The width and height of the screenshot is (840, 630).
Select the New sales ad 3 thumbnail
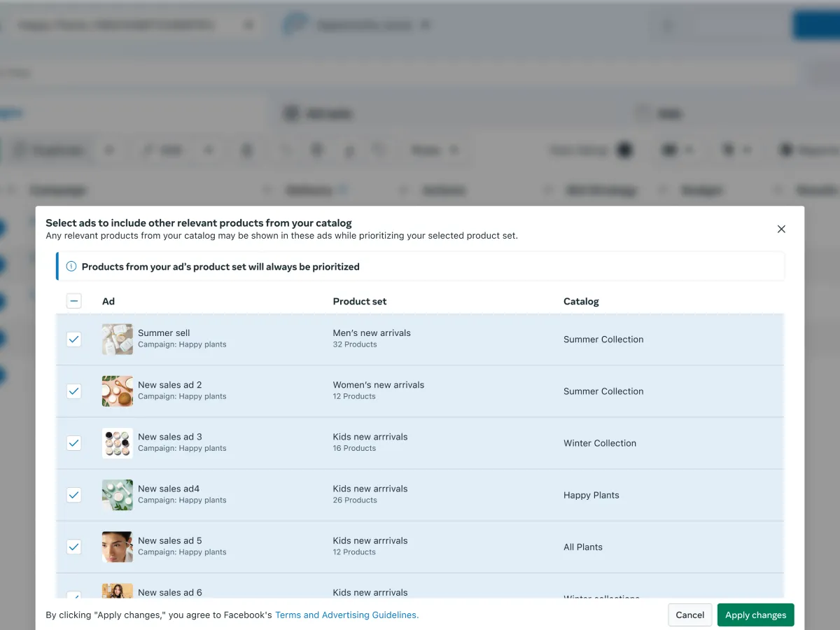pyautogui.click(x=117, y=443)
